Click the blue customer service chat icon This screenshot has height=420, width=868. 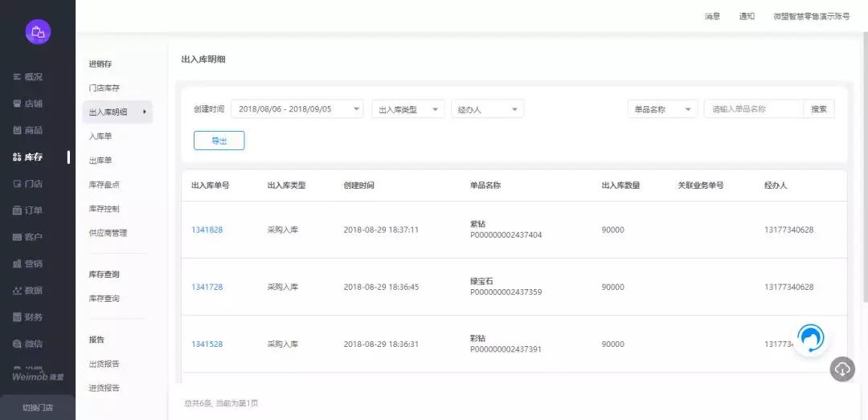811,337
